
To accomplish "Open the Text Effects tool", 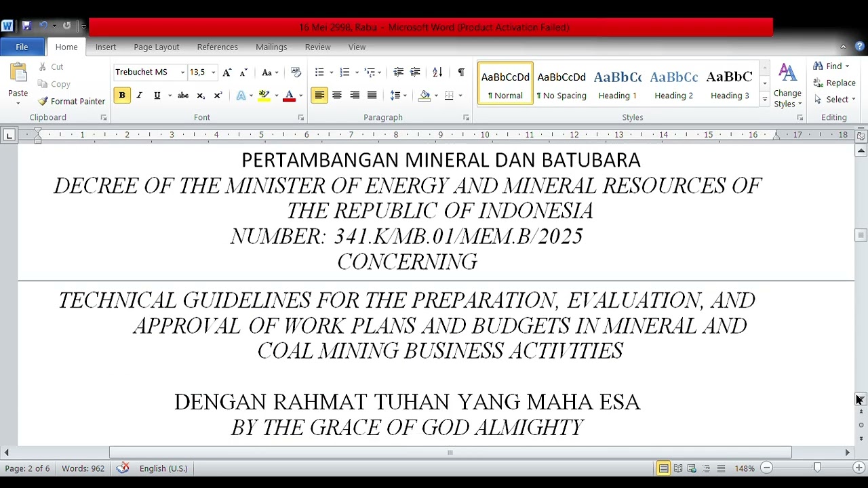I will click(x=241, y=96).
